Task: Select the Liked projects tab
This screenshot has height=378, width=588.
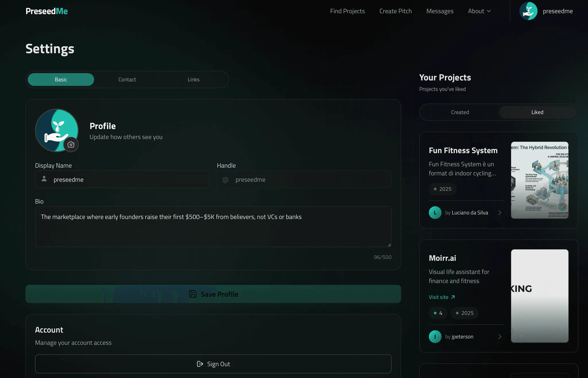Action: point(537,112)
